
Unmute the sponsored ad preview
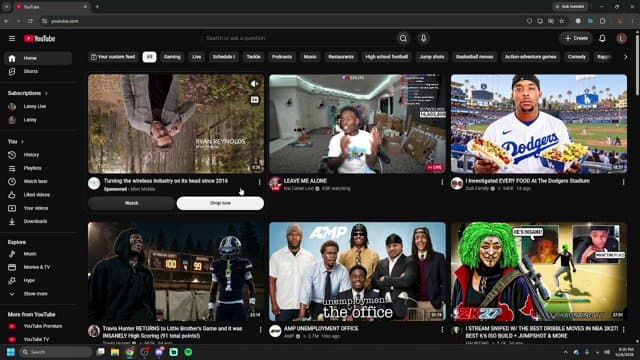(x=254, y=84)
